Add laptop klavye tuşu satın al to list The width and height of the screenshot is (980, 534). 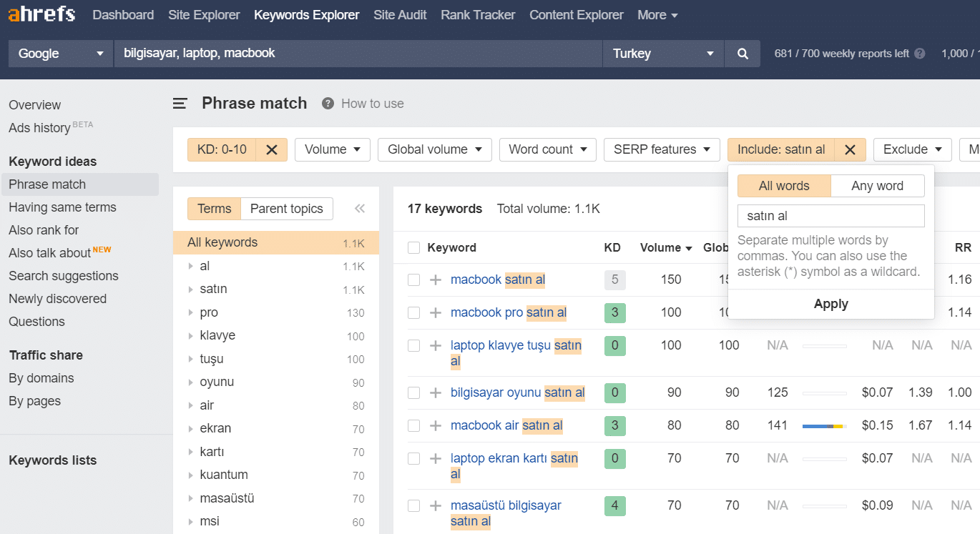[436, 346]
